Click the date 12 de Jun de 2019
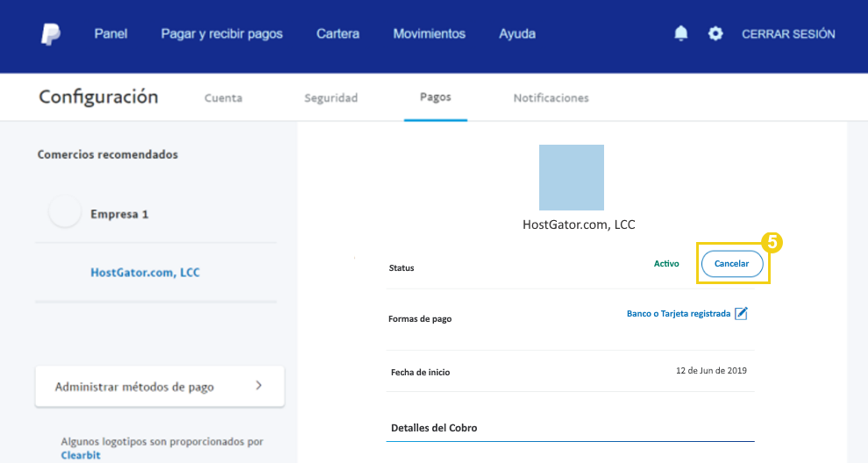Viewport: 868px width, 463px height. click(711, 371)
